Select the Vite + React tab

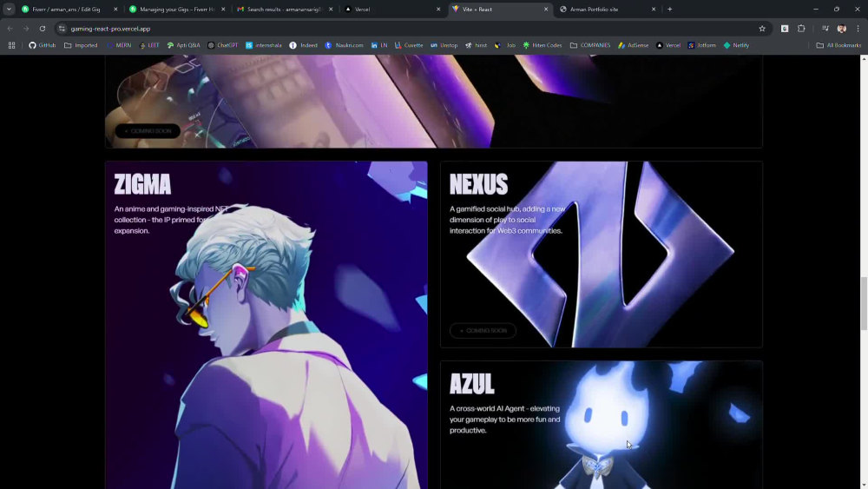tap(496, 10)
